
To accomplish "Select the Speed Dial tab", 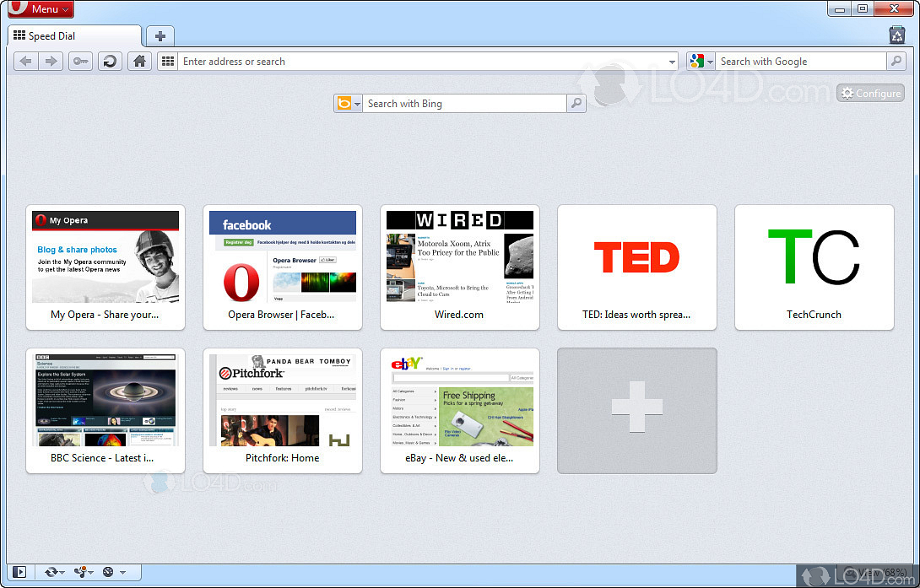I will (x=75, y=35).
